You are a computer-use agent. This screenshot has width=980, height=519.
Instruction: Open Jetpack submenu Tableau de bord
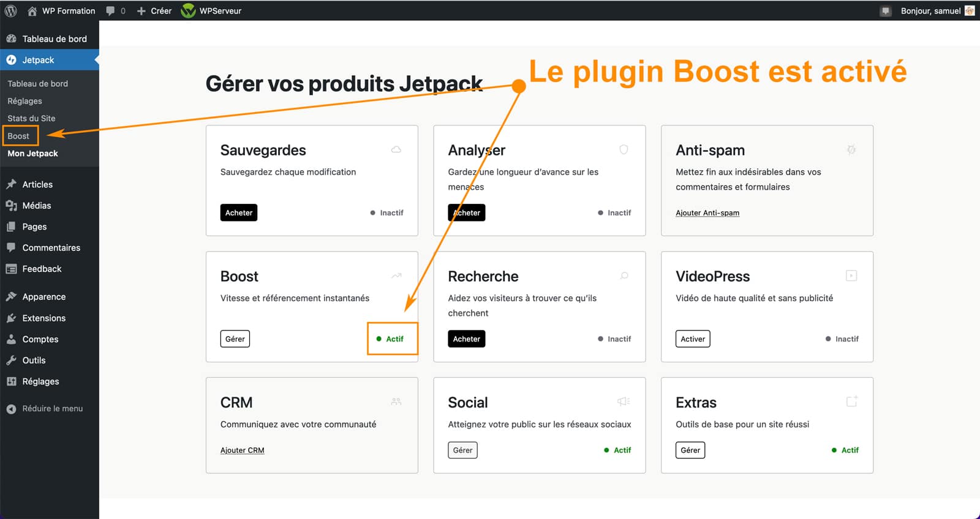37,83
